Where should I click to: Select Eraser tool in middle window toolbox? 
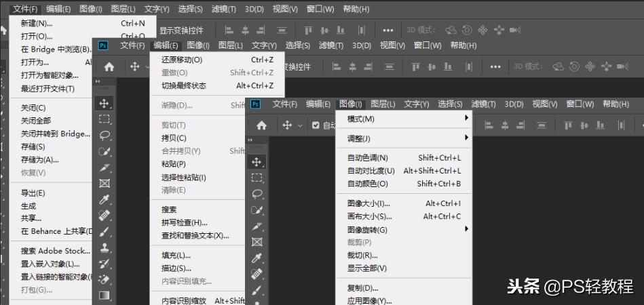pos(105,279)
